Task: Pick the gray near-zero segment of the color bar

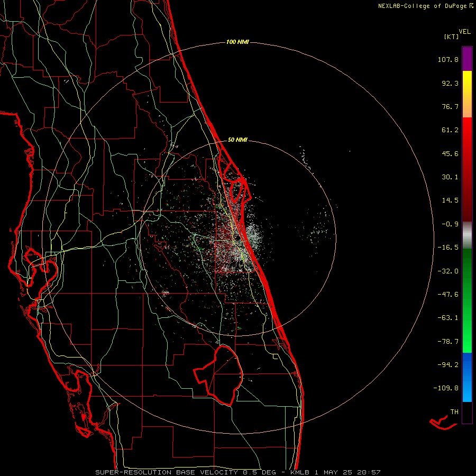Action: tap(467, 235)
